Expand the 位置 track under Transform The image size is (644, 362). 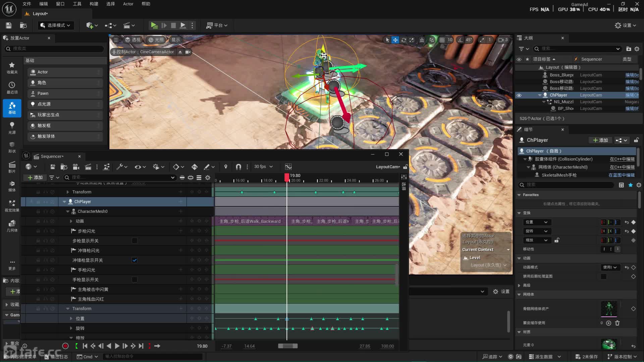tap(71, 318)
